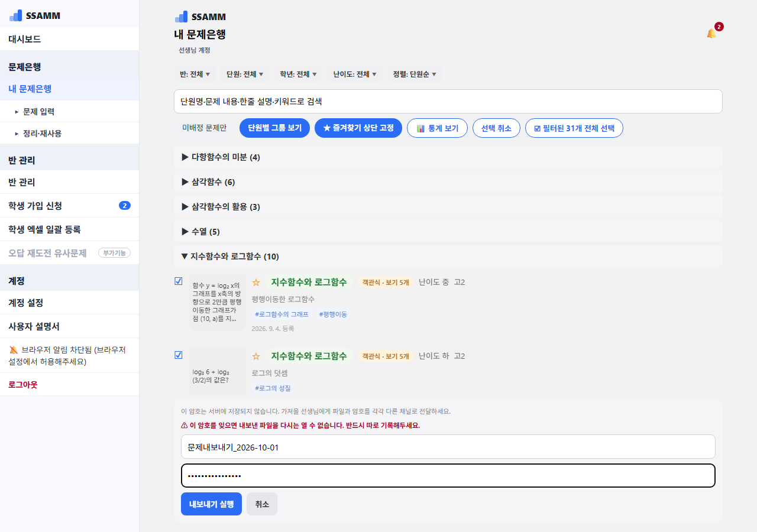Favorite the star on 로그의 덧셈 problem
Screen dimensions: 757x532
[256, 356]
